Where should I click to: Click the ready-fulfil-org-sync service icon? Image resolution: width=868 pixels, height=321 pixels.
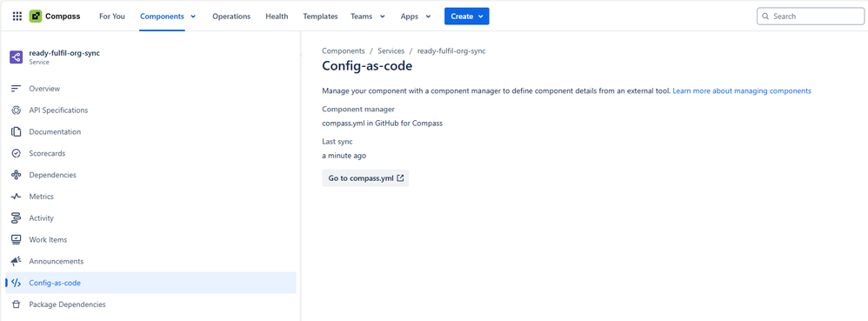(16, 57)
